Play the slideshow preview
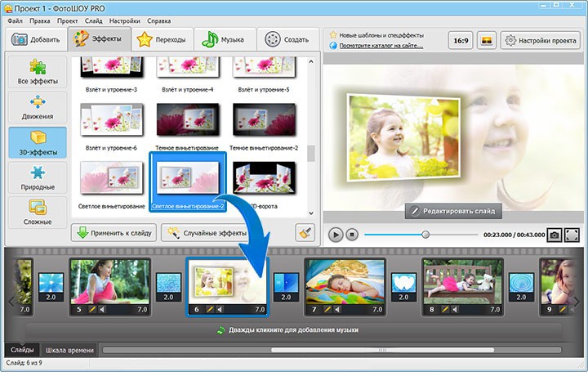The image size is (588, 372). 336,235
